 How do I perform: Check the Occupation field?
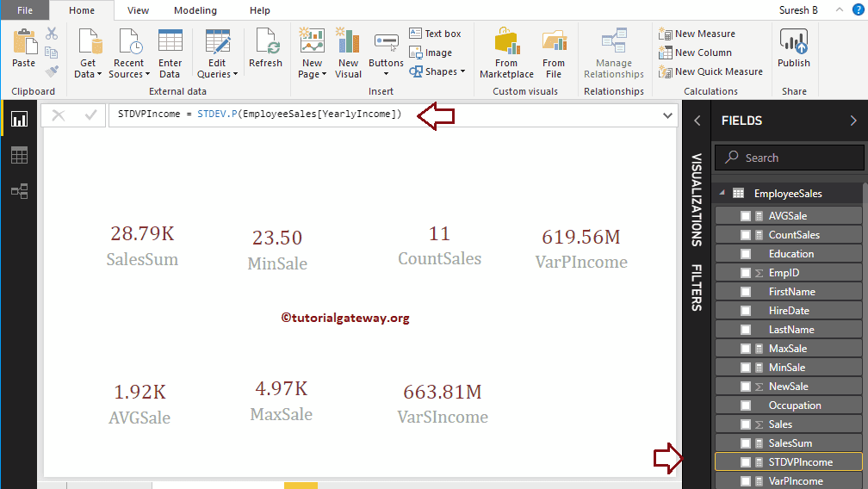click(746, 405)
